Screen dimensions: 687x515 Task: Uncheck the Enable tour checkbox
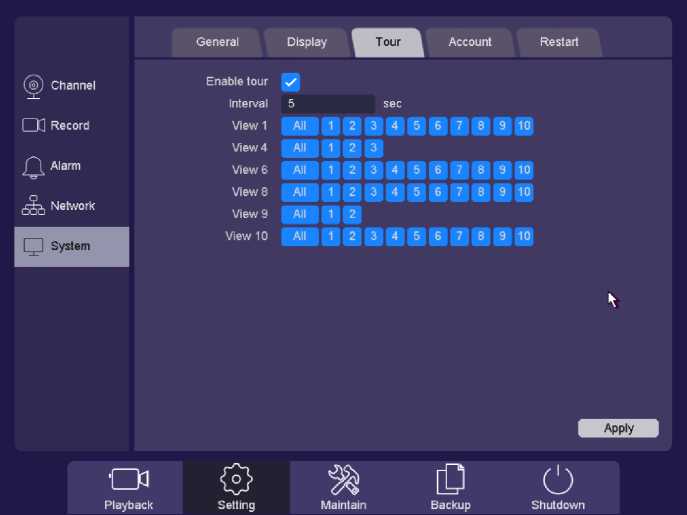[291, 82]
